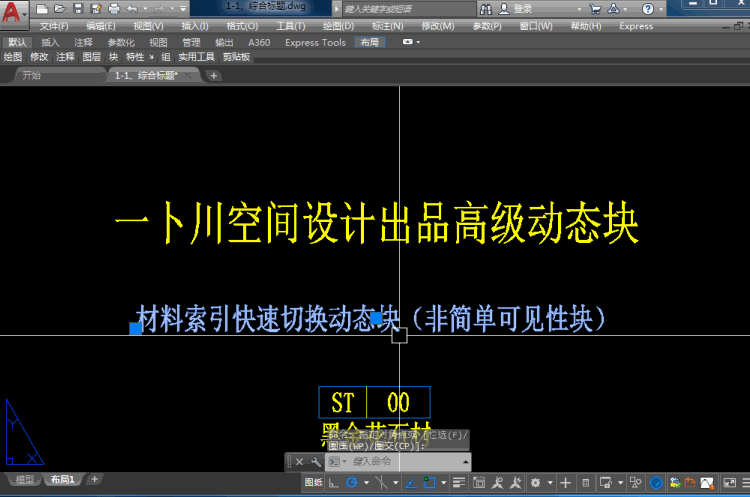Switch to the Express Tools ribbon tab
This screenshot has height=497, width=750.
315,43
